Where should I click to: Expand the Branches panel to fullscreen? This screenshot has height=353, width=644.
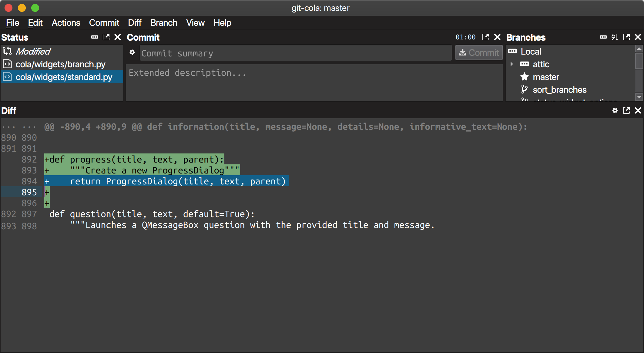627,37
